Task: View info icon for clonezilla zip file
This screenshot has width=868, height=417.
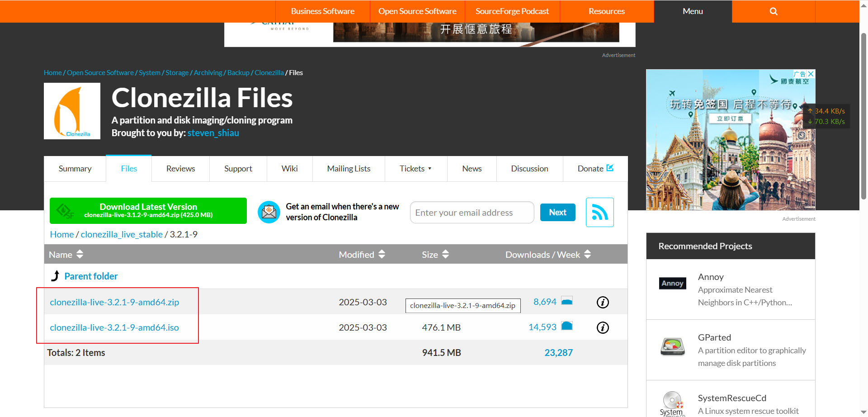Action: pos(603,302)
